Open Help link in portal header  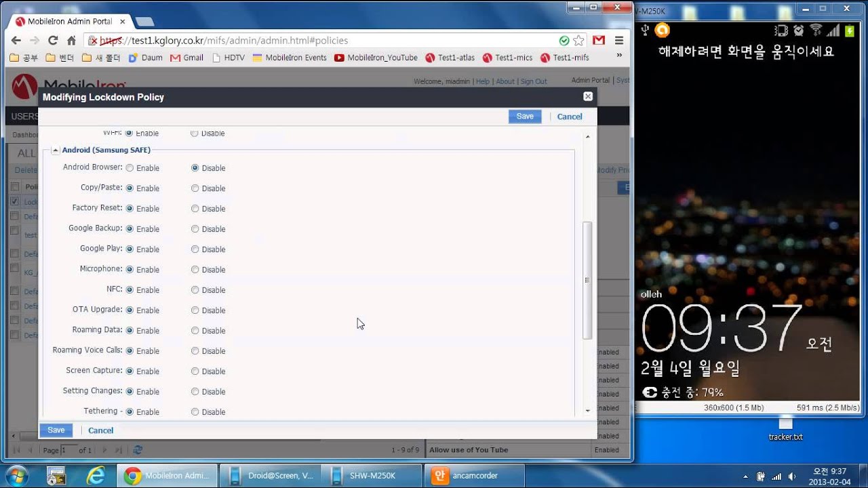click(x=483, y=81)
